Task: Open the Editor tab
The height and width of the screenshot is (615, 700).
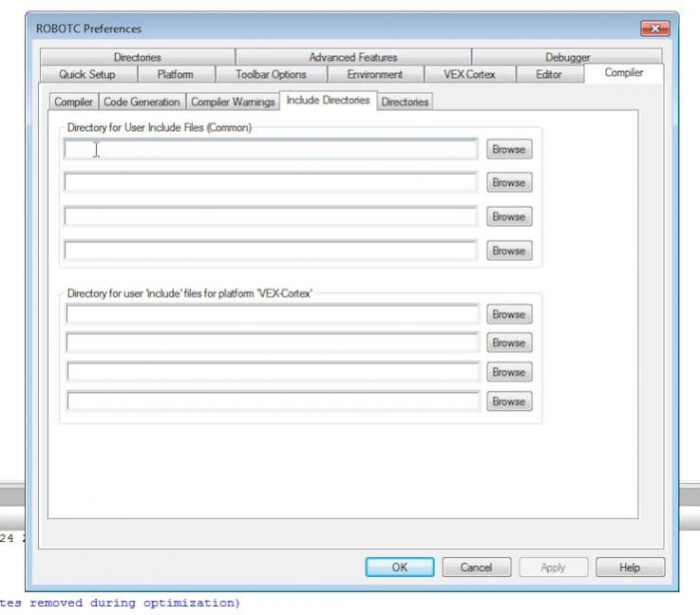Action: [x=549, y=74]
